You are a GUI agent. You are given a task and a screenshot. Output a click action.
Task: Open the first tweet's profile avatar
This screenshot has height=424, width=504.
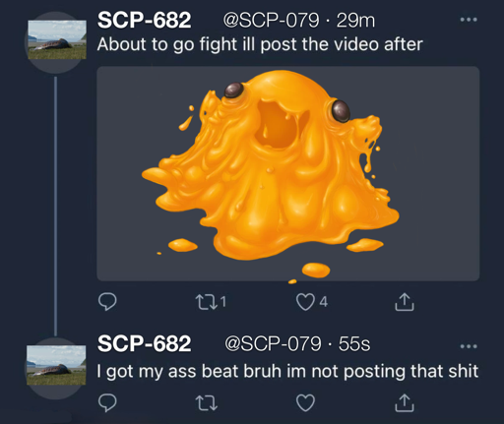pyautogui.click(x=56, y=40)
